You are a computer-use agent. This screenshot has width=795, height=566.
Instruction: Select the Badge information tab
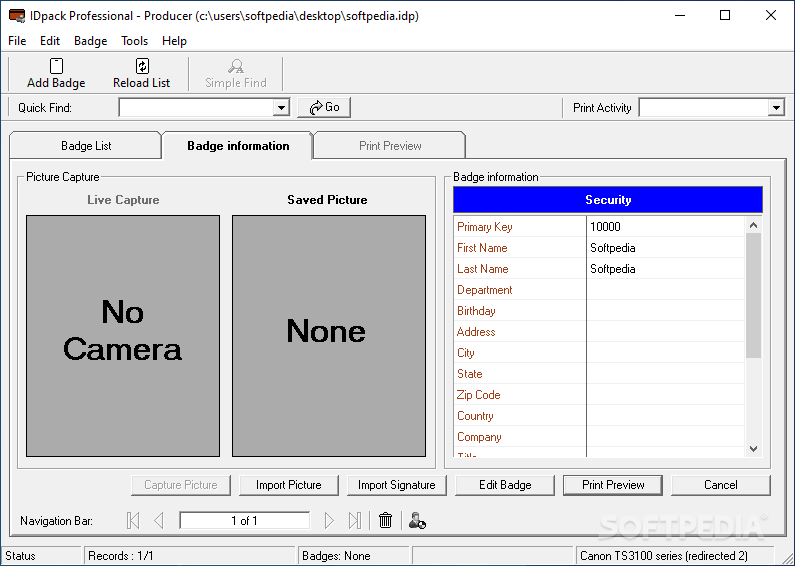click(238, 146)
